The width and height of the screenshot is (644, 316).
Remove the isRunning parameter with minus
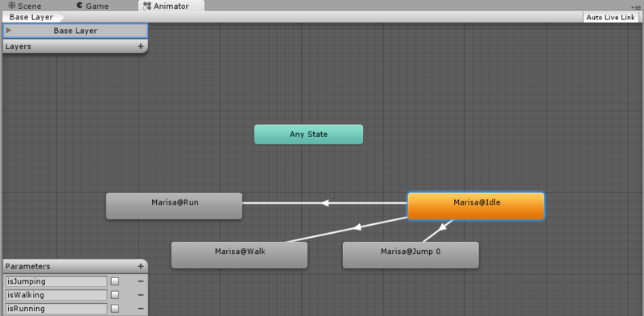click(x=140, y=309)
